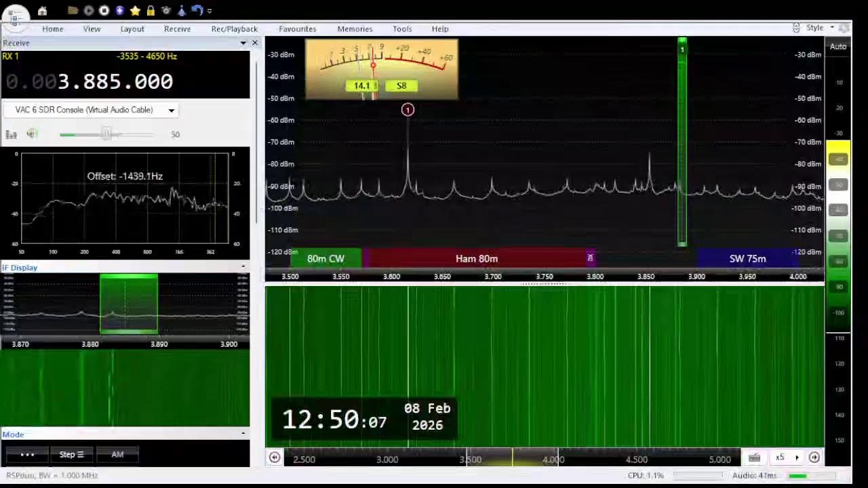The width and height of the screenshot is (868, 488).
Task: Open the quick access toolbar customize arrow
Action: click(x=210, y=11)
